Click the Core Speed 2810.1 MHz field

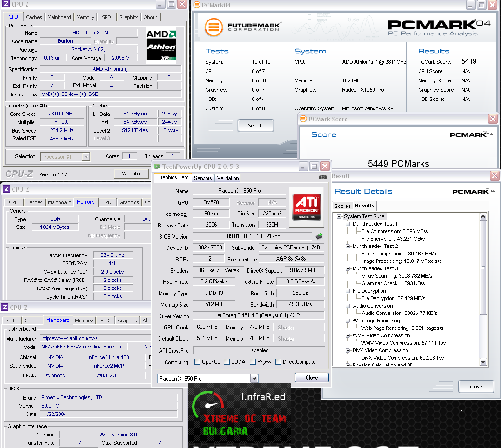62,114
